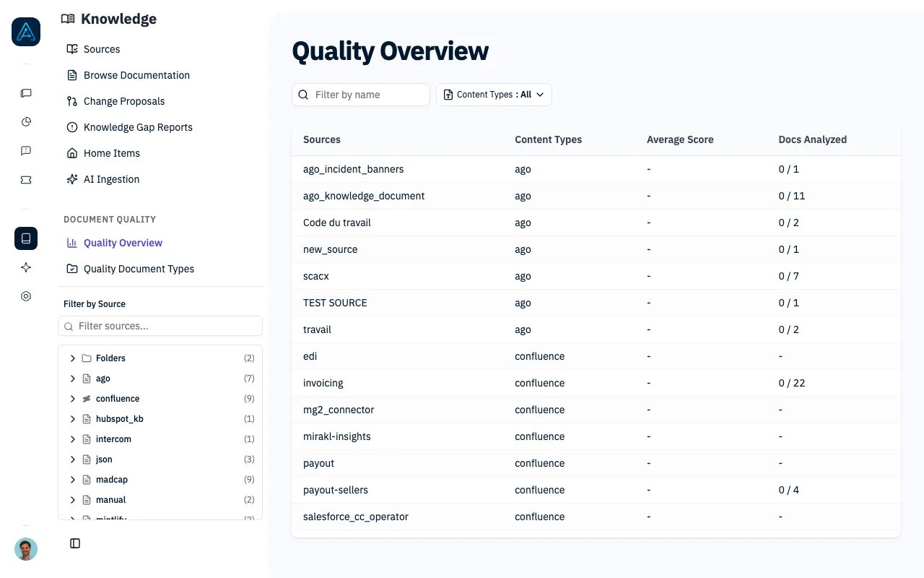
Task: Expand the intercom source chevron
Action: point(73,439)
